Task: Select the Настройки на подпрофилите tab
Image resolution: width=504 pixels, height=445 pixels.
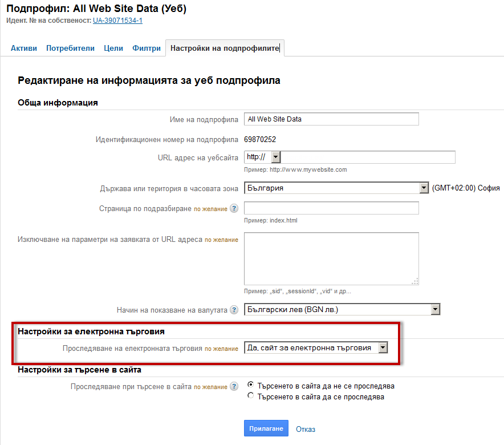Action: 225,48
